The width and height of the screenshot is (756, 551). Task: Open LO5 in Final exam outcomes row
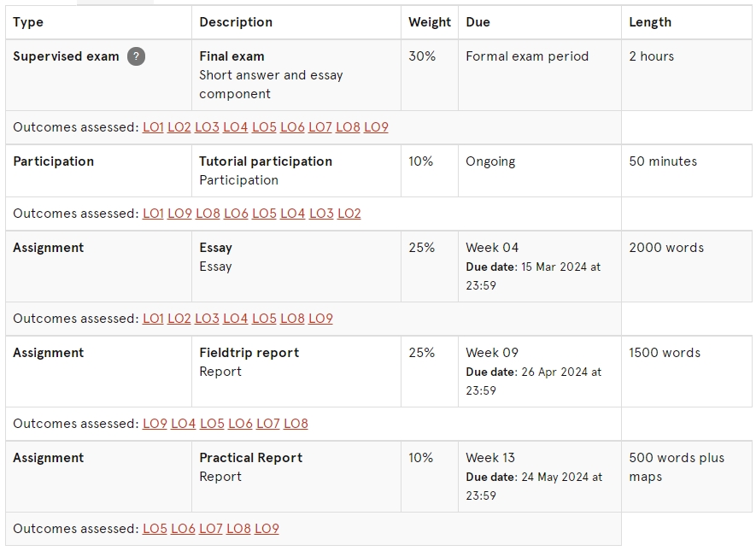tap(264, 127)
